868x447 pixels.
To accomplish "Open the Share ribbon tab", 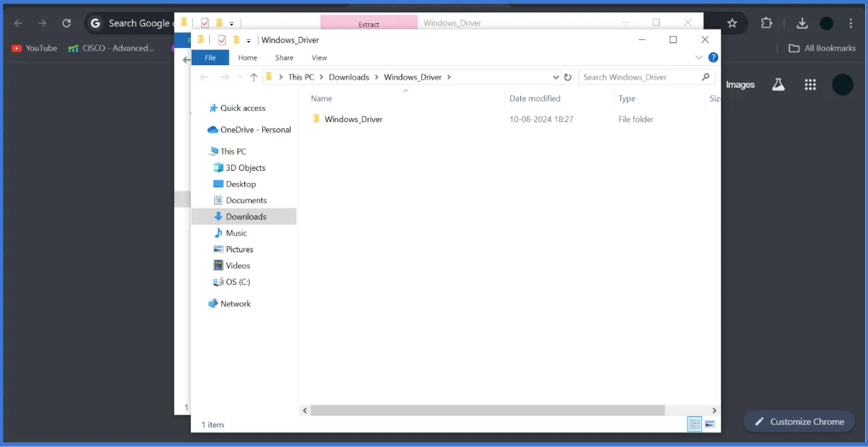I will [x=284, y=58].
